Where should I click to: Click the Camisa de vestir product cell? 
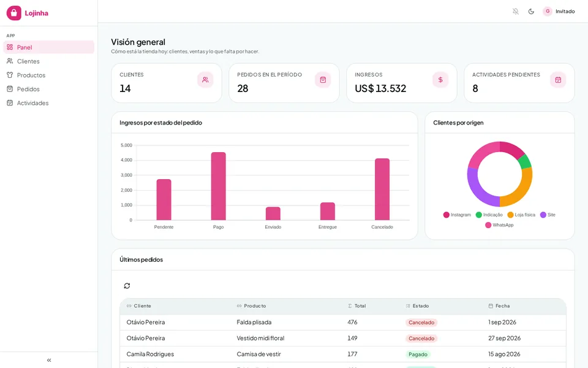258,354
